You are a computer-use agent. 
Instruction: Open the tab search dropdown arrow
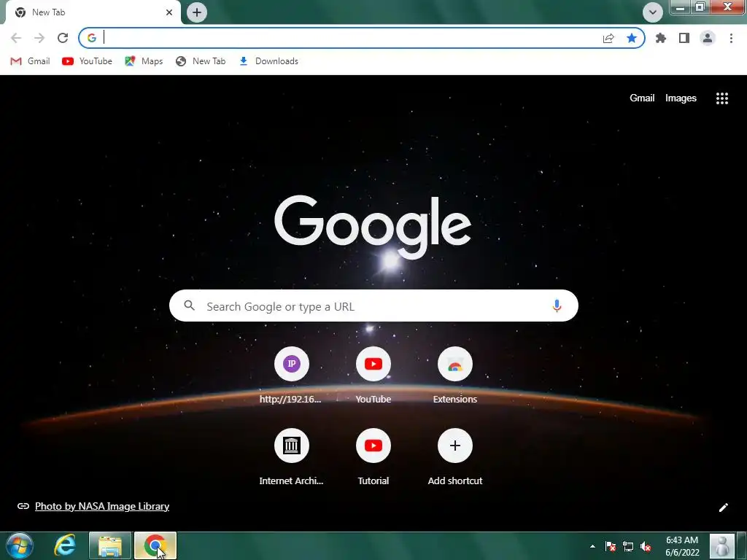(x=653, y=12)
